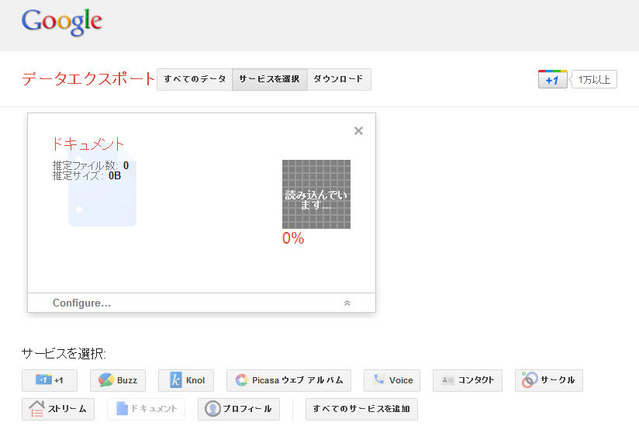Add the Voice service
639x426 pixels.
pyautogui.click(x=392, y=380)
